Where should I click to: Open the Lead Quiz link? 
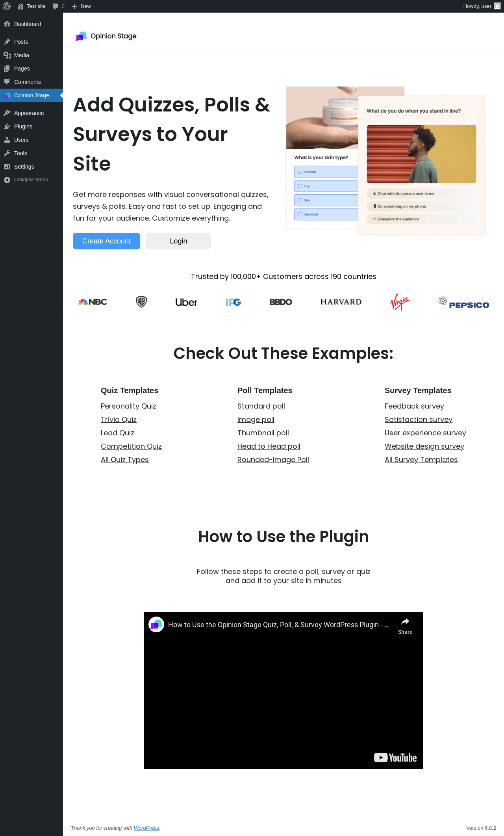click(117, 433)
